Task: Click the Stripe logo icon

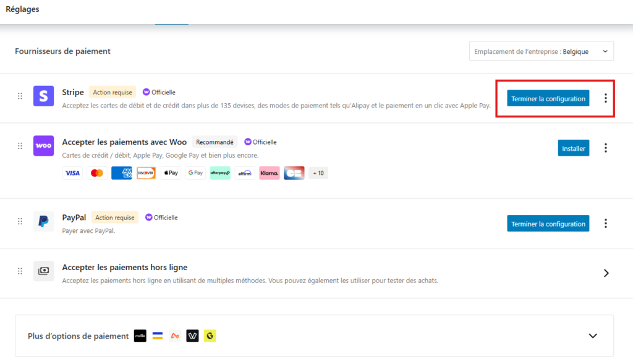Action: [44, 96]
